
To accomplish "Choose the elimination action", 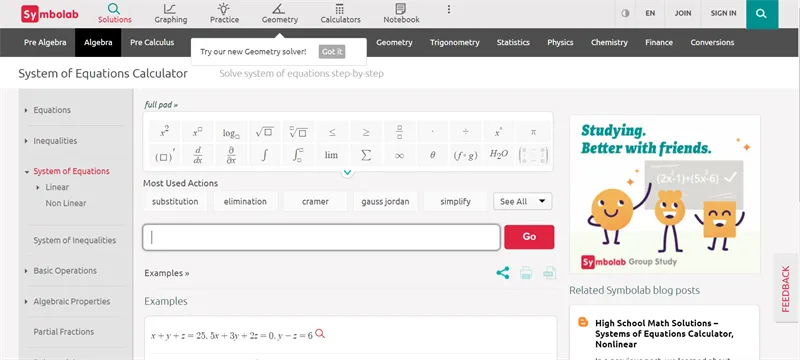I will pos(245,201).
